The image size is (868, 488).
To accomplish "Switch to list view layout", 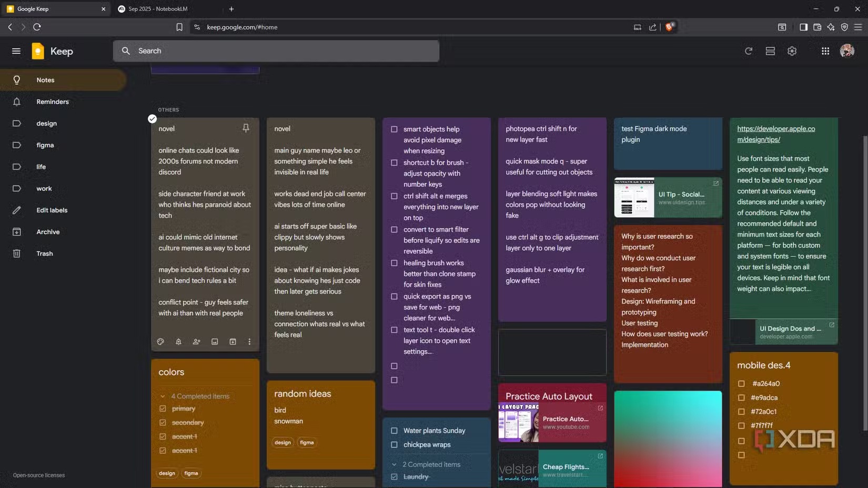I will pos(770,51).
